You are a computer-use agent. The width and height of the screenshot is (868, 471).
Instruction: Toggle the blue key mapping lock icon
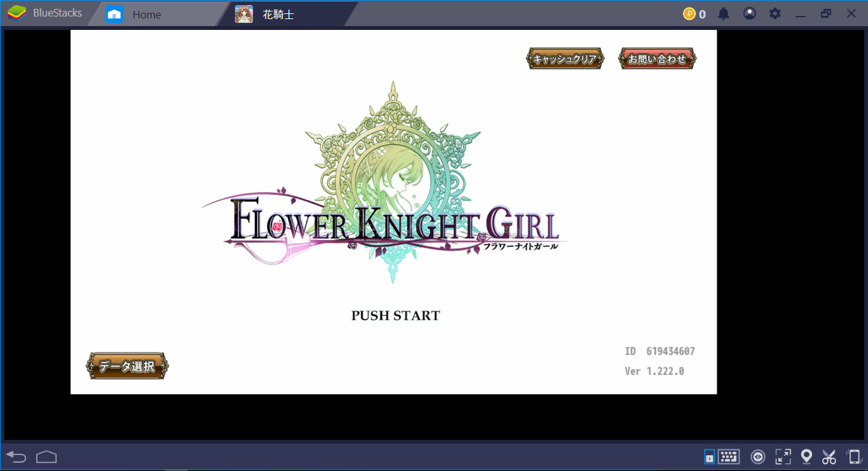[709, 456]
